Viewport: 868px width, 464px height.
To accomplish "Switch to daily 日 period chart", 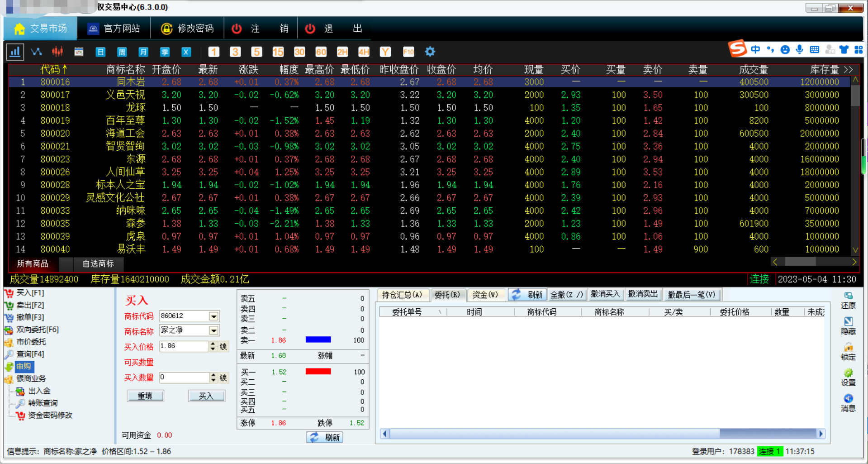I will (x=100, y=52).
